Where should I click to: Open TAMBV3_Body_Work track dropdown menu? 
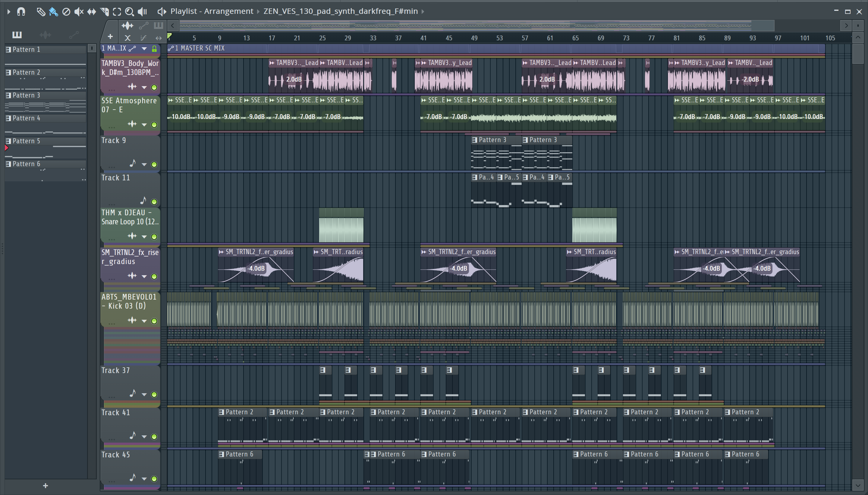pos(144,87)
